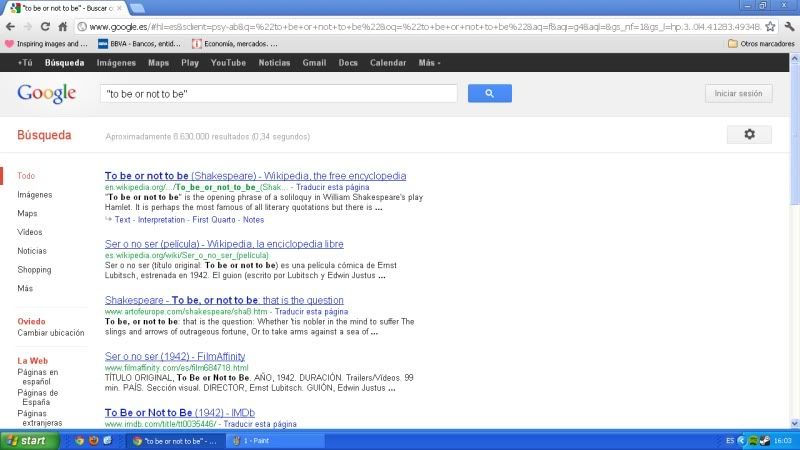The image size is (800, 450).
Task: Click the ES language indicator in tray
Action: click(730, 441)
